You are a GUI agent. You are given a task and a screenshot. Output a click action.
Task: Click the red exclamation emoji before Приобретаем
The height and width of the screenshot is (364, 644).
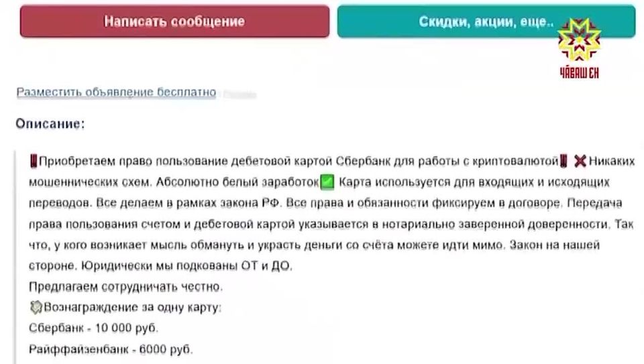(34, 161)
